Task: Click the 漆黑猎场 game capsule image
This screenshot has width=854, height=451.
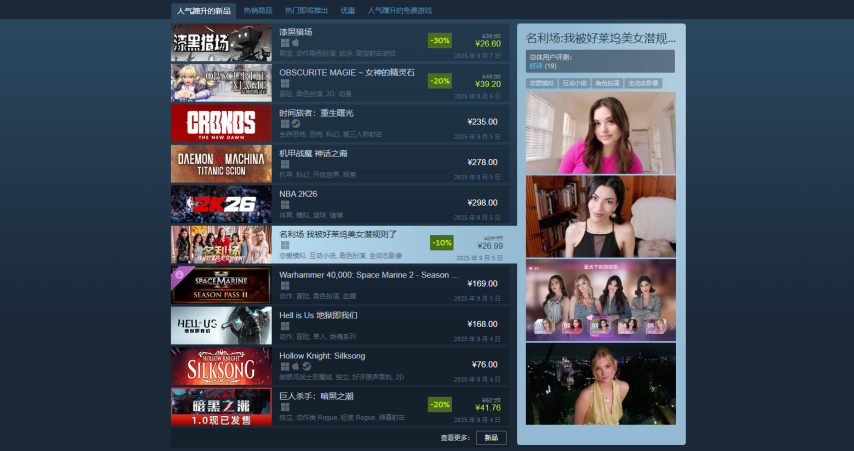Action: [221, 43]
